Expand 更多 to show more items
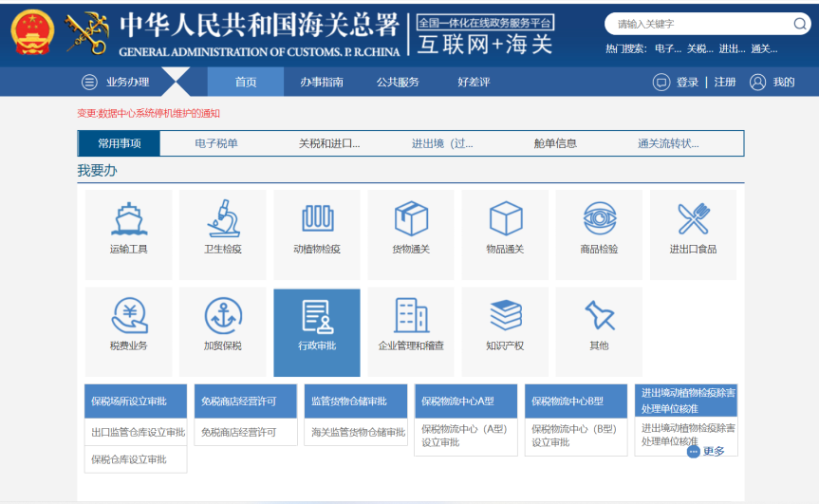Image resolution: width=819 pixels, height=504 pixels. pyautogui.click(x=707, y=451)
